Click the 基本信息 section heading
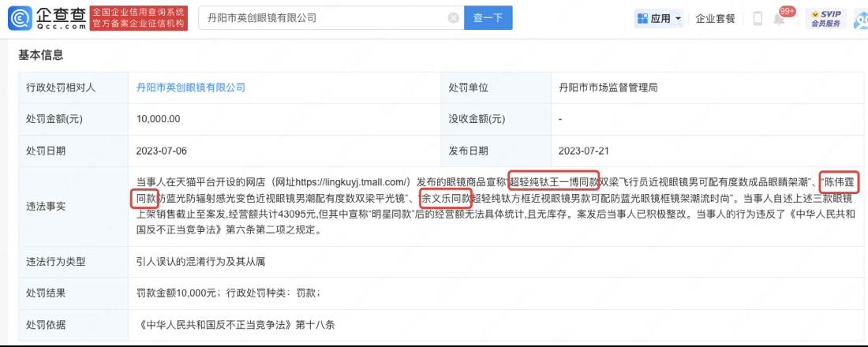This screenshot has height=347, width=868. pos(40,54)
